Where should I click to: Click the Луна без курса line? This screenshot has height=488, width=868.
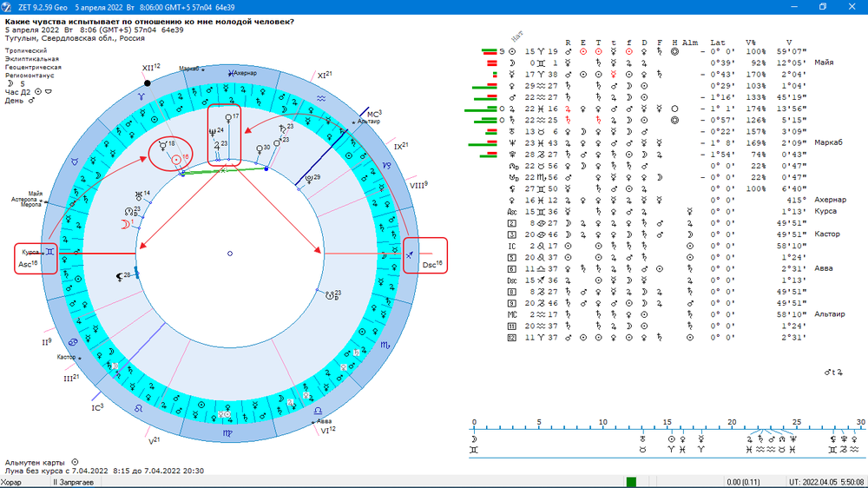click(x=104, y=471)
